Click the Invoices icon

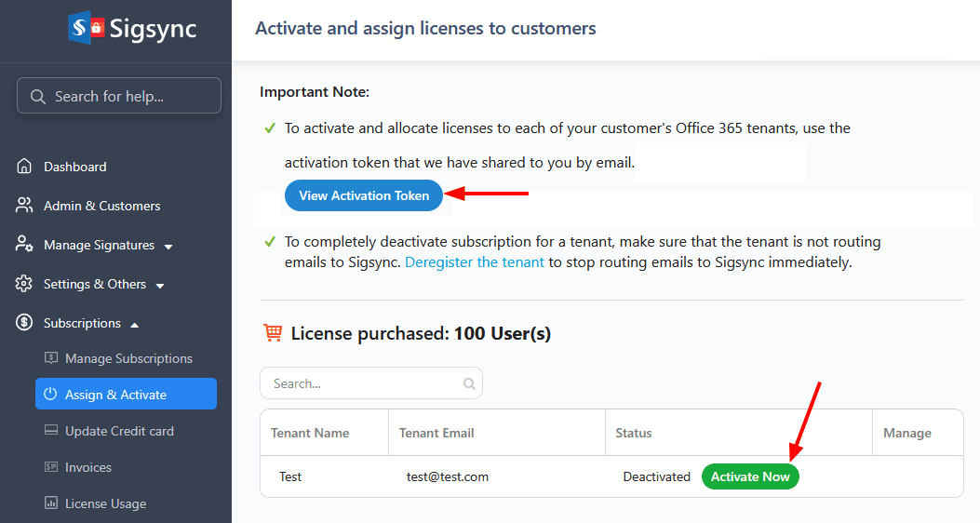coord(51,467)
